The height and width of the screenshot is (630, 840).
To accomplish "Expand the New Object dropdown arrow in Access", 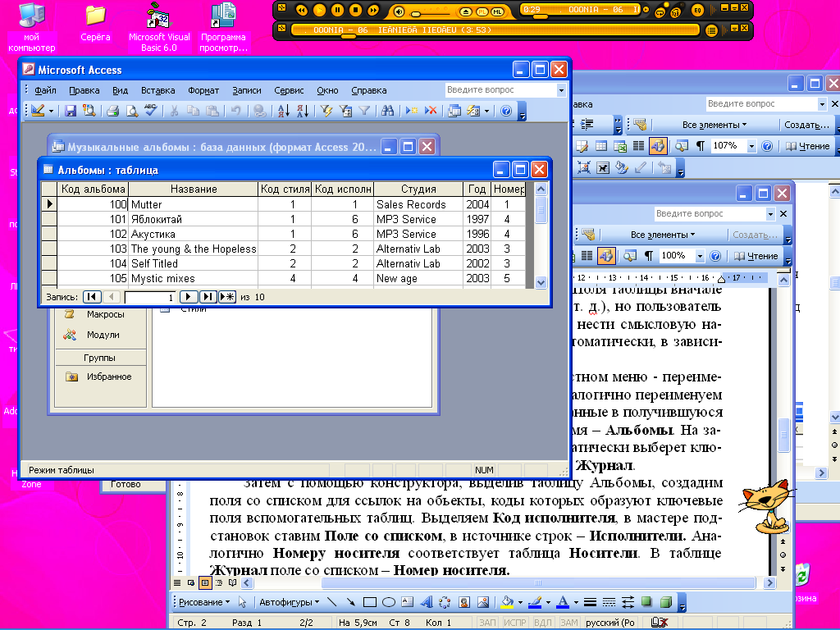I will pyautogui.click(x=486, y=111).
